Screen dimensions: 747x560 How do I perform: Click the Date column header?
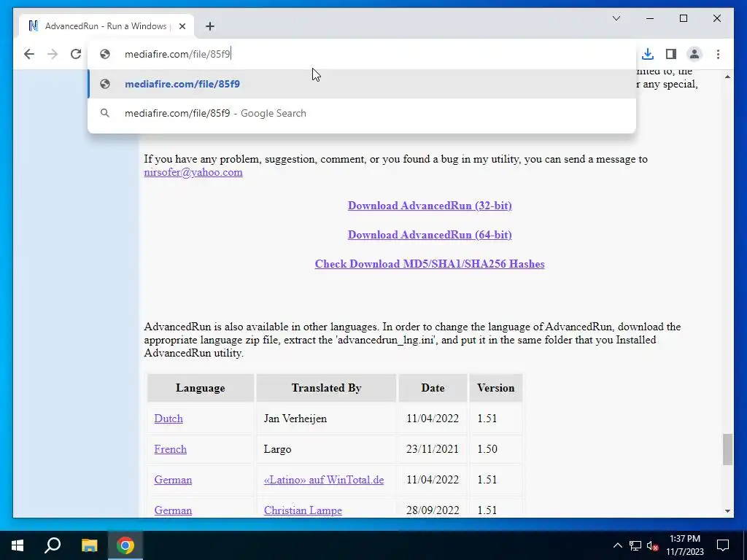(x=433, y=388)
